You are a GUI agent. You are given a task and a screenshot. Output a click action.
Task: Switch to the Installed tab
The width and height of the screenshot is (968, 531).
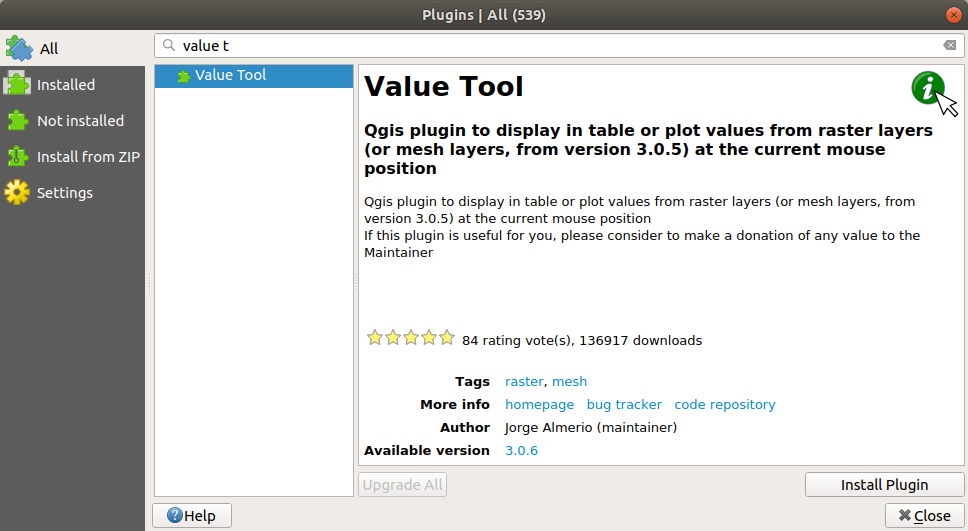coord(66,85)
